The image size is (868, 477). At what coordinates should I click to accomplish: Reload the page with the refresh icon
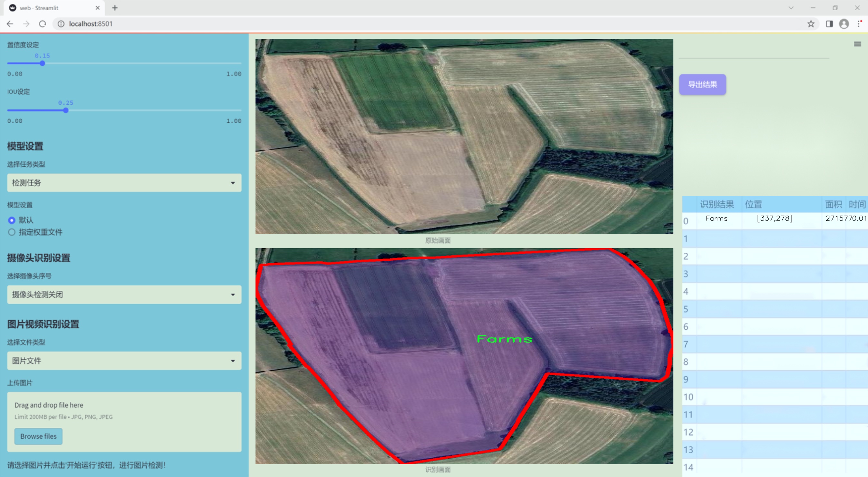coord(43,24)
